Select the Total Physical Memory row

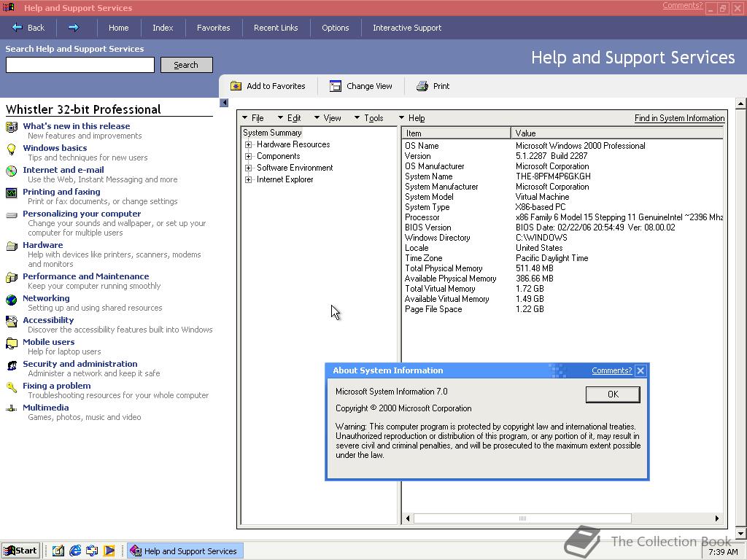(x=562, y=268)
